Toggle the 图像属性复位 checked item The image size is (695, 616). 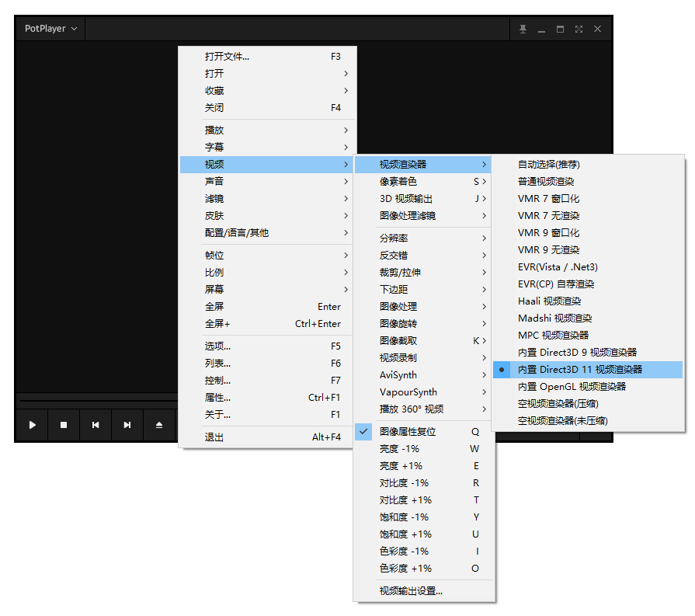[x=424, y=431]
